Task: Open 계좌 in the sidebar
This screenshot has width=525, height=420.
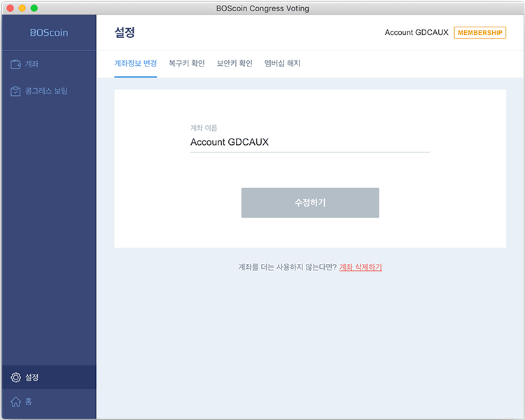Action: pyautogui.click(x=49, y=64)
